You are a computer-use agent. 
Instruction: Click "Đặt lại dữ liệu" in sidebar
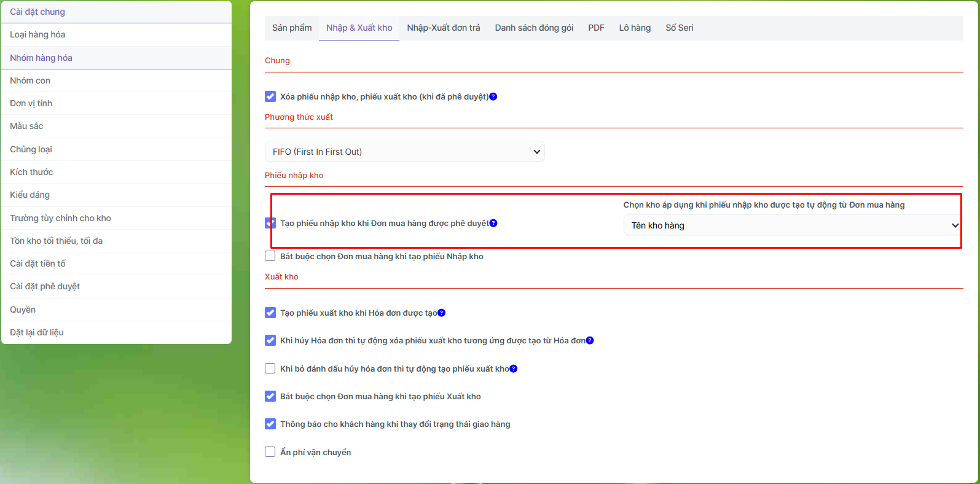click(37, 332)
